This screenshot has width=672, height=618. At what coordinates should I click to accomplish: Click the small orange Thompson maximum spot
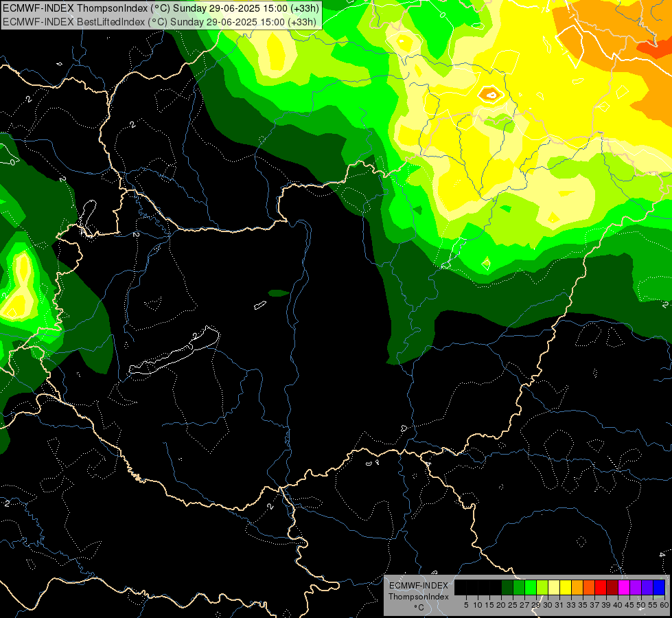pyautogui.click(x=491, y=94)
